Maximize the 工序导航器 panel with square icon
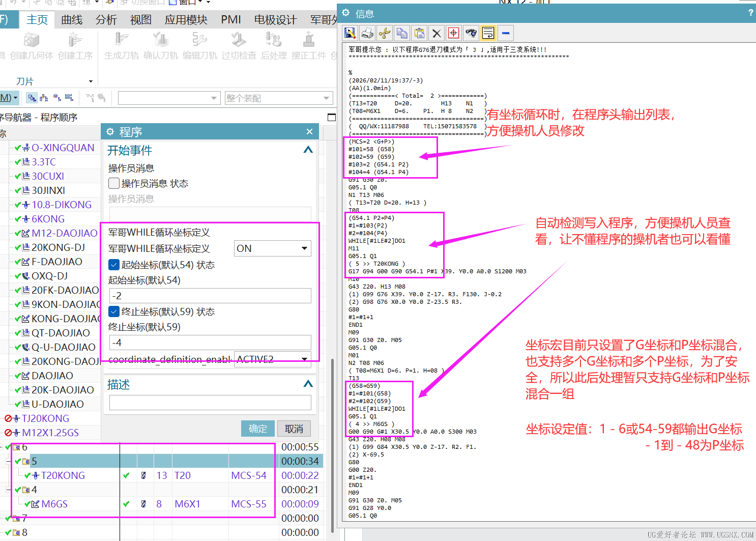The width and height of the screenshot is (756, 541). click(332, 117)
